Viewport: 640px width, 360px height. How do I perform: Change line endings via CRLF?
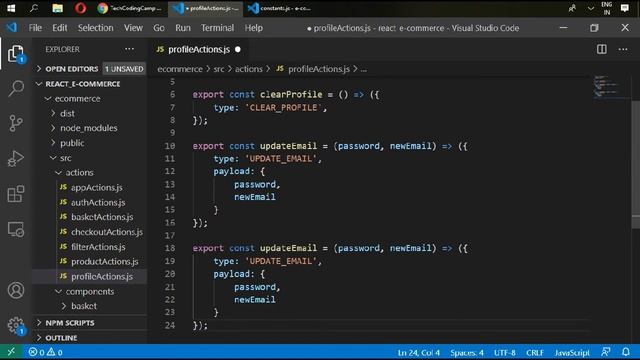pyautogui.click(x=535, y=352)
